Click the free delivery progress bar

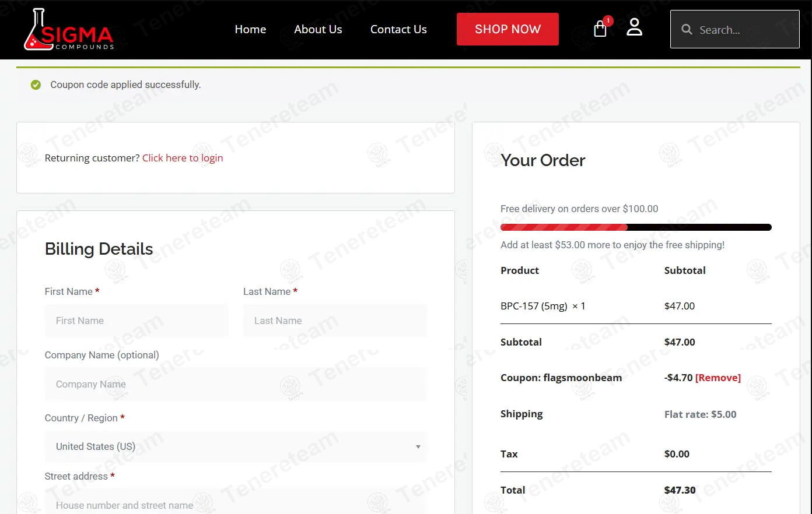636,227
